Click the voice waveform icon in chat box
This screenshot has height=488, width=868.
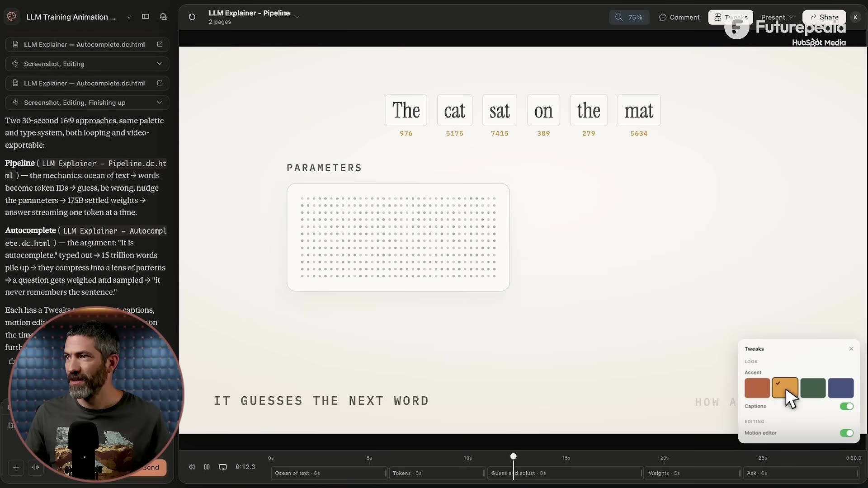[x=36, y=467]
